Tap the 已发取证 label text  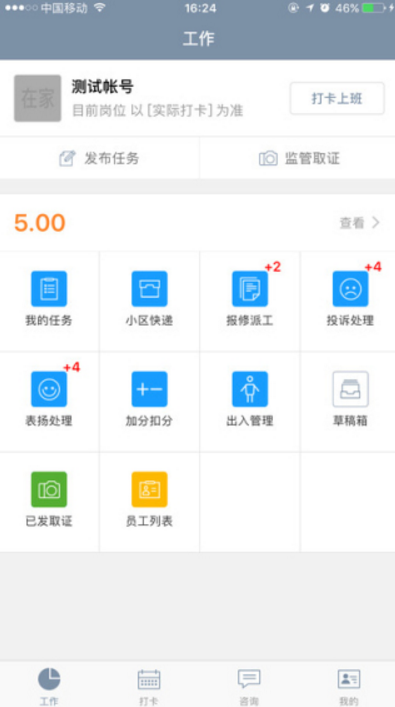coord(49,522)
